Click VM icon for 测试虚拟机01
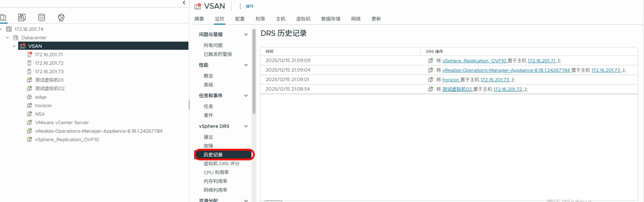Screen dimensions: 644x202 pyautogui.click(x=30, y=80)
